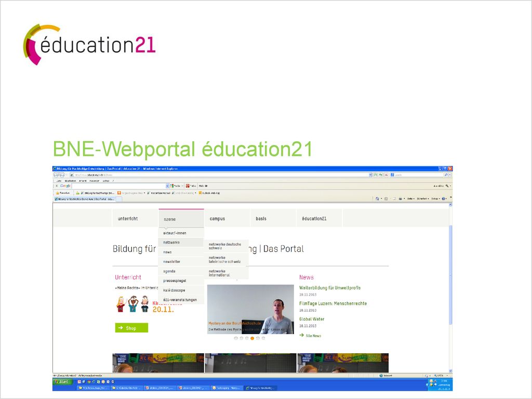
Task: Select the active orange carousel dot
Action: [252, 338]
